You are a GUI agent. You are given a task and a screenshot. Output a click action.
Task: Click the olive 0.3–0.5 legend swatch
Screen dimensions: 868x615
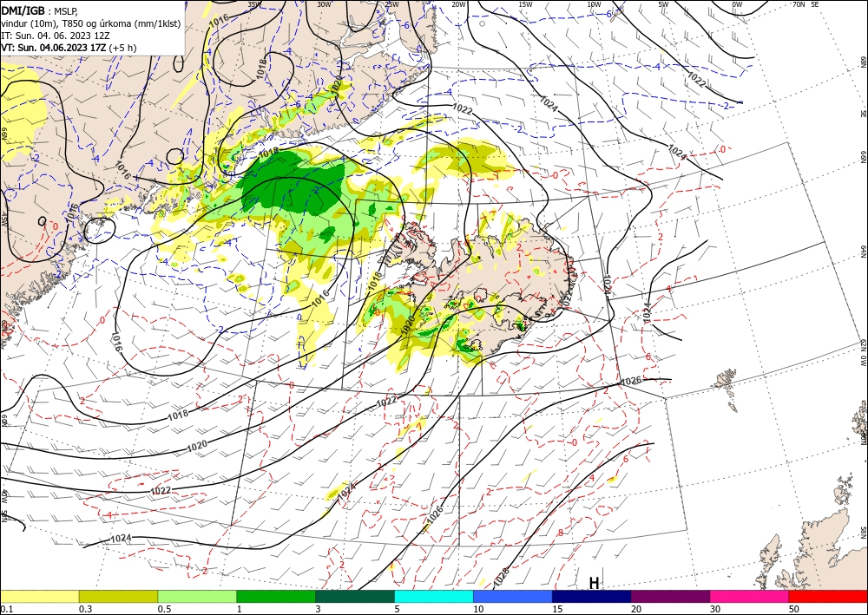coord(118,596)
